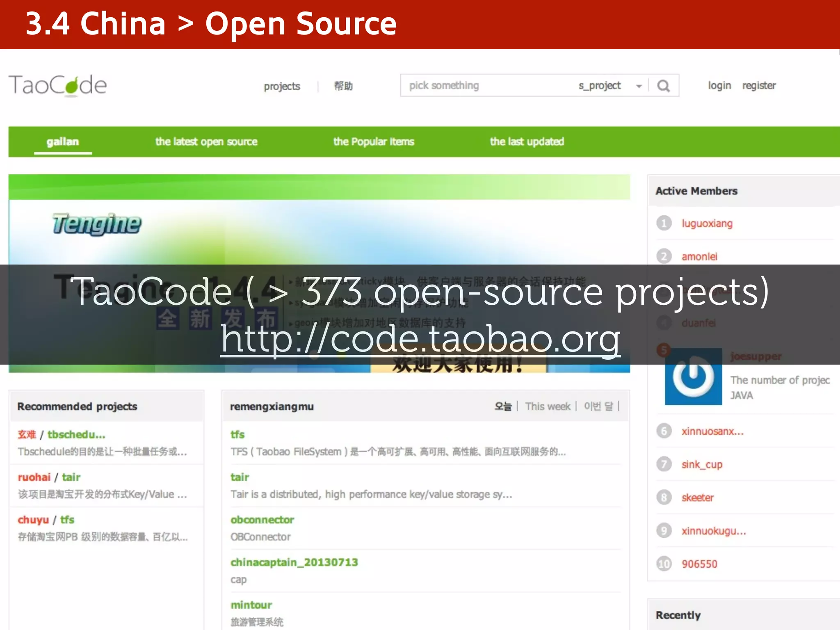Click the 'Recently' panel heading

(x=678, y=615)
